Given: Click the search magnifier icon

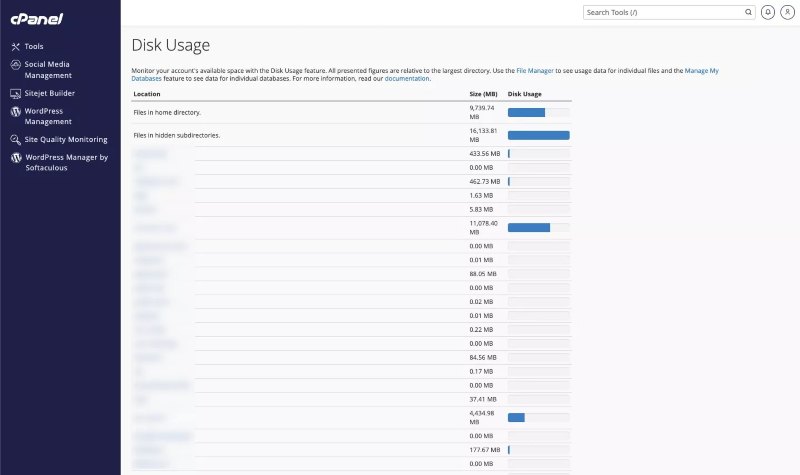Looking at the screenshot, I should point(748,12).
